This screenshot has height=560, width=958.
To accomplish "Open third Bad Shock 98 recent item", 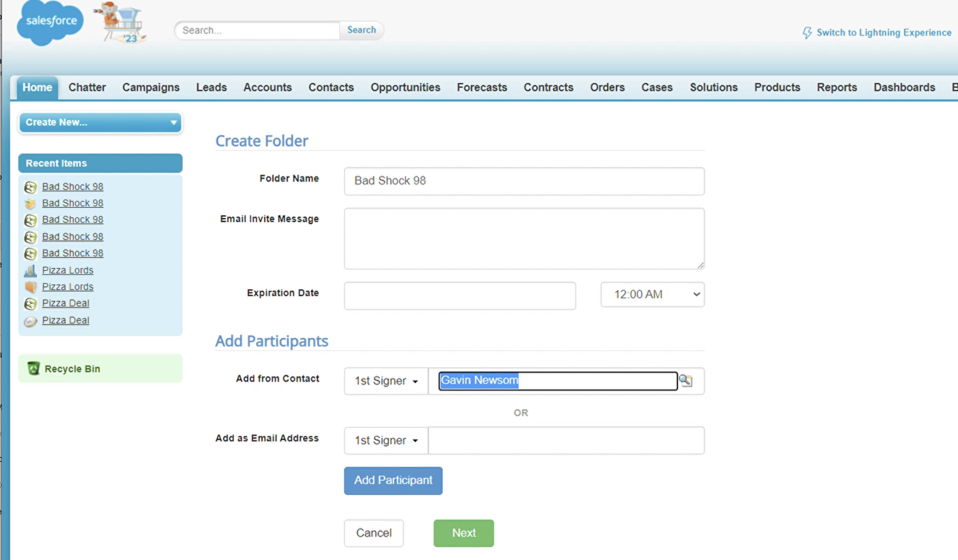I will coord(73,220).
